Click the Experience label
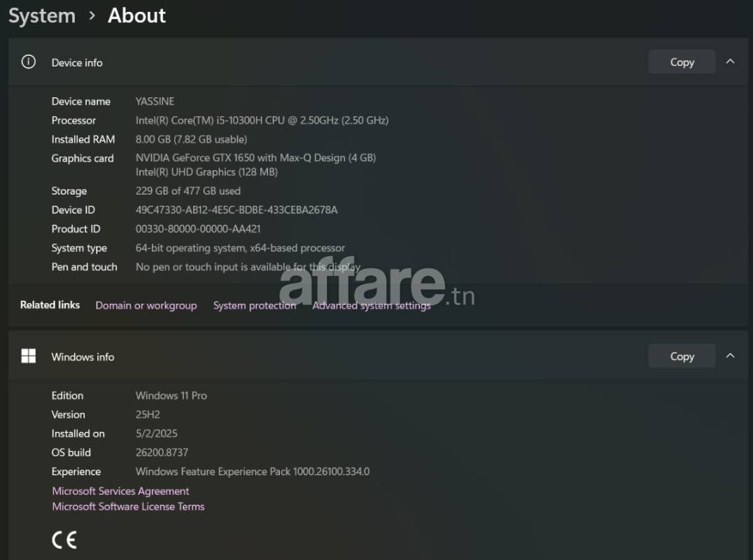The height and width of the screenshot is (560, 753). (76, 472)
